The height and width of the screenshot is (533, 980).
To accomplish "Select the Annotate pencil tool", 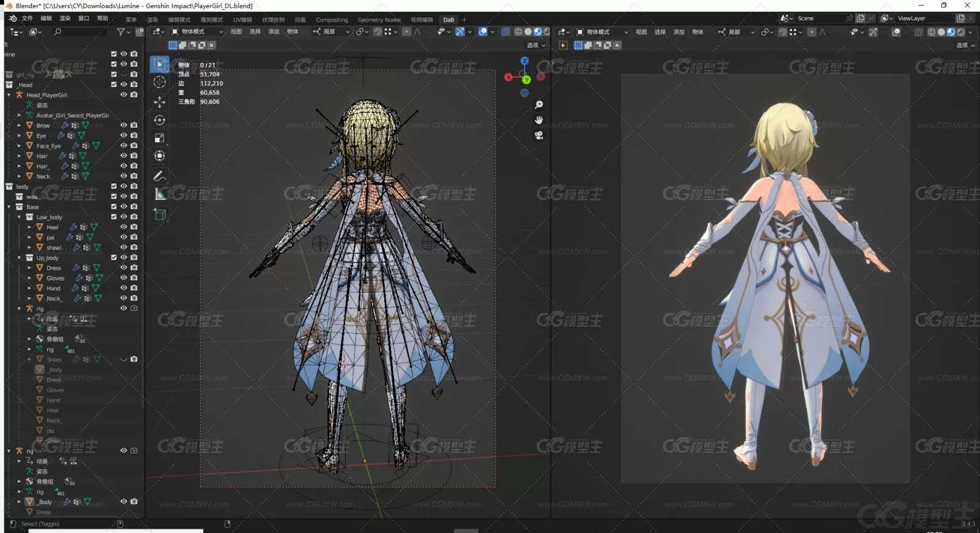I will pyautogui.click(x=159, y=176).
